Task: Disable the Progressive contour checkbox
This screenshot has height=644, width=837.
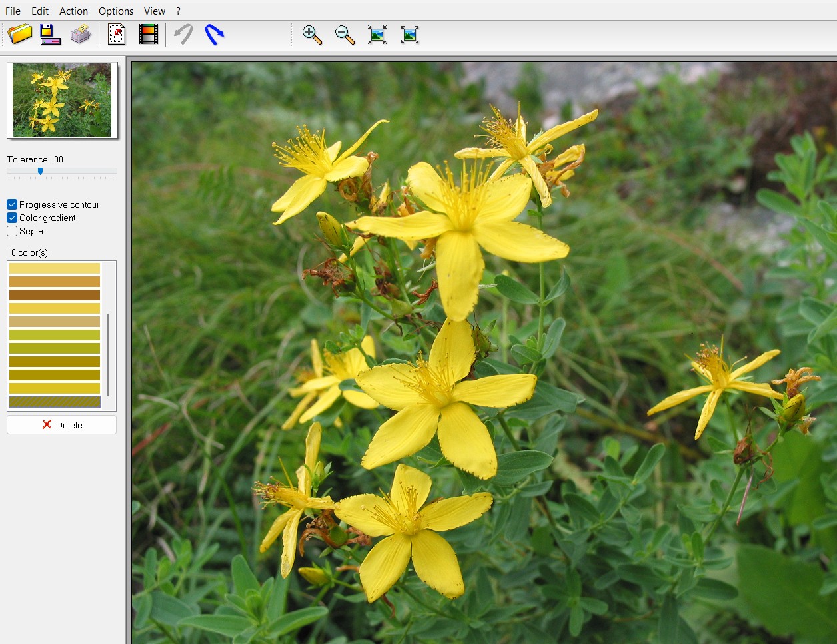Action: 12,204
